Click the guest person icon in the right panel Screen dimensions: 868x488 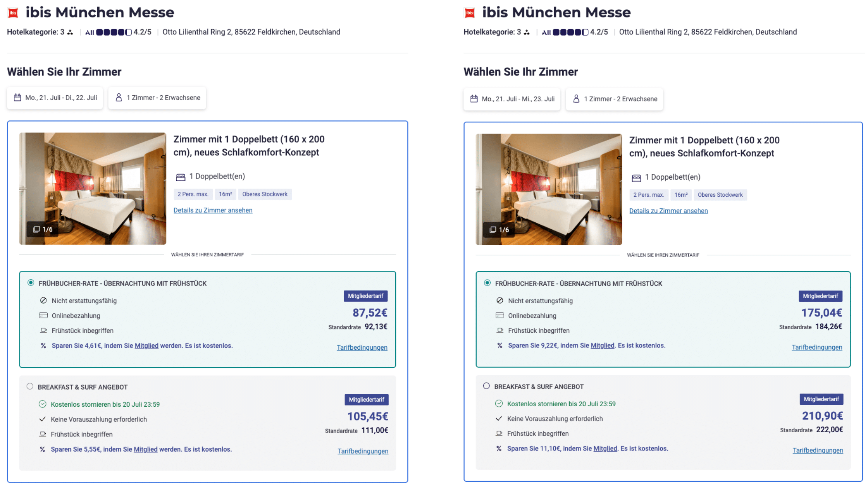(x=576, y=98)
